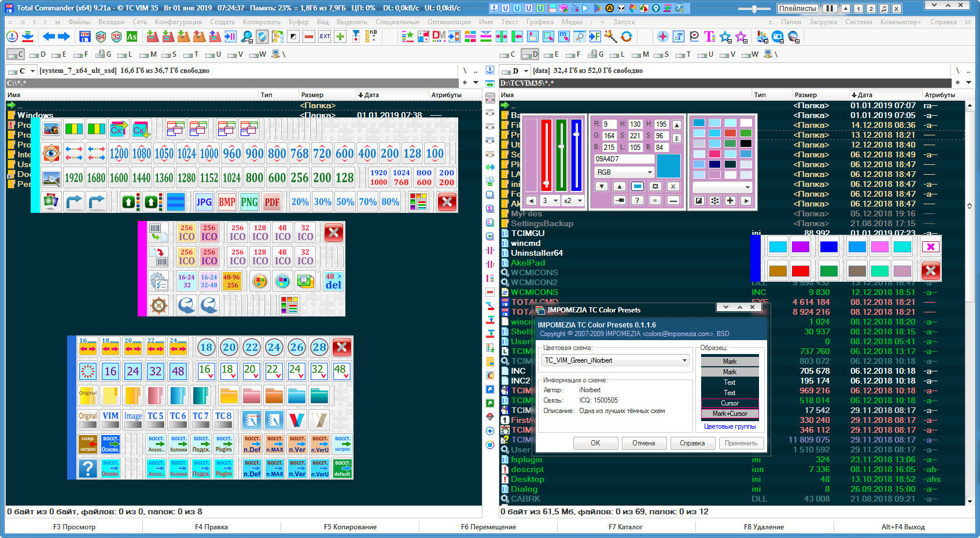The height and width of the screenshot is (538, 980).
Task: Open the RGB color model dropdown
Action: pyautogui.click(x=624, y=172)
